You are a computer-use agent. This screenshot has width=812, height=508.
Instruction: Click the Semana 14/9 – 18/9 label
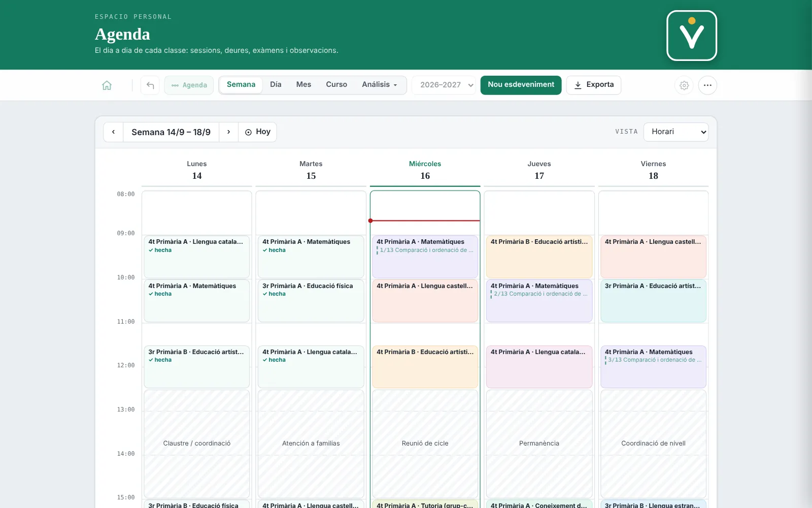(171, 132)
